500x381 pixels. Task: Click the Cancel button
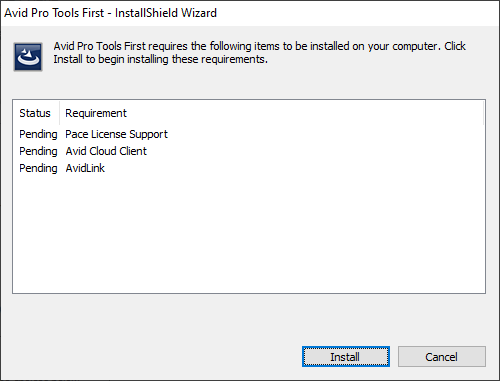click(x=442, y=357)
